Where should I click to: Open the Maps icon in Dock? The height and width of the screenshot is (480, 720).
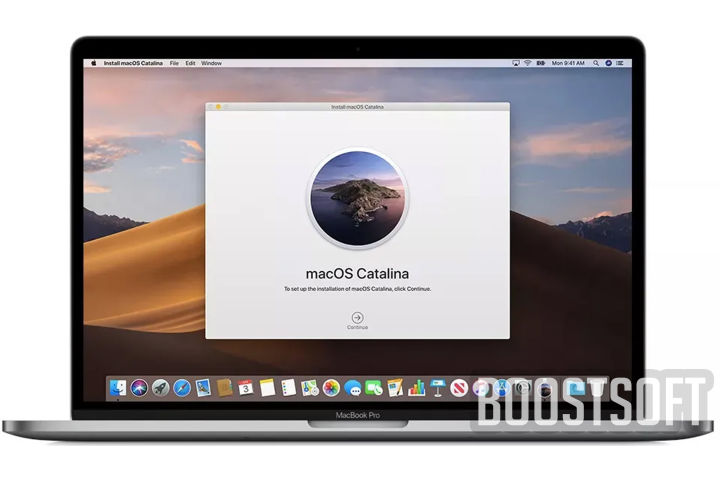click(x=310, y=388)
